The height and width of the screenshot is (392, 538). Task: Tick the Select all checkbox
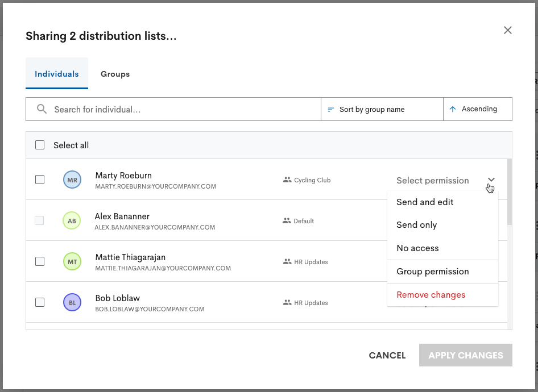point(40,145)
